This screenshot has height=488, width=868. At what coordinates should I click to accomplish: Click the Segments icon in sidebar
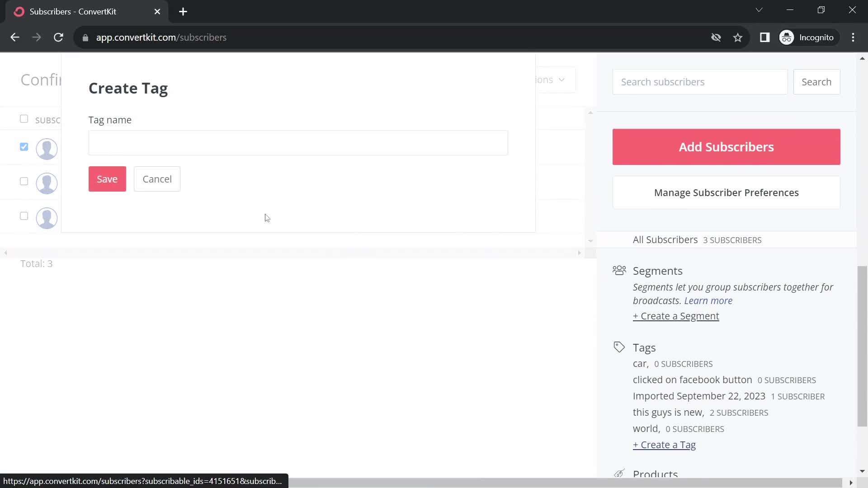tap(619, 270)
